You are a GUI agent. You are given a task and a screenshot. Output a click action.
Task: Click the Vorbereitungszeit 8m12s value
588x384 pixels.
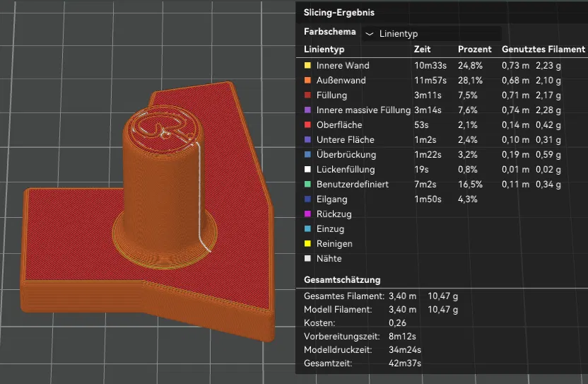click(x=402, y=337)
